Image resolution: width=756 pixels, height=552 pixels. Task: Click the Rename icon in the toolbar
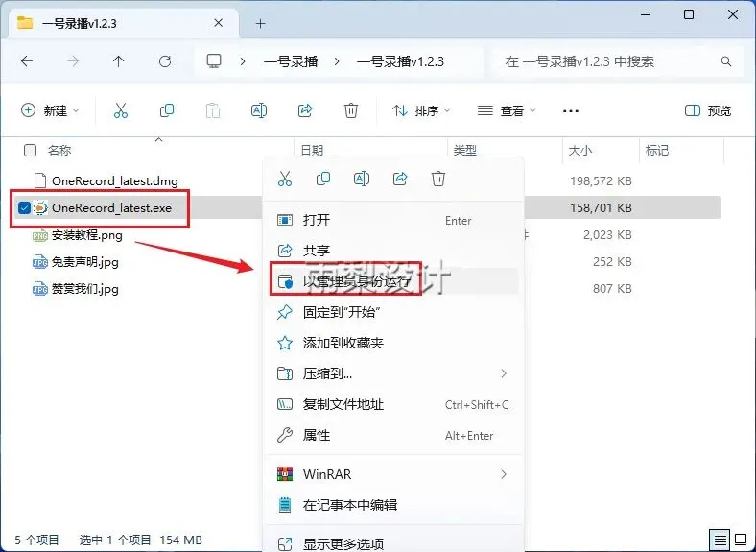(x=259, y=111)
